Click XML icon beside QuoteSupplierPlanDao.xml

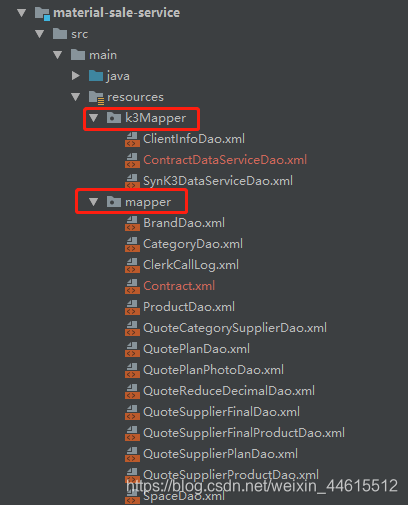tap(132, 454)
